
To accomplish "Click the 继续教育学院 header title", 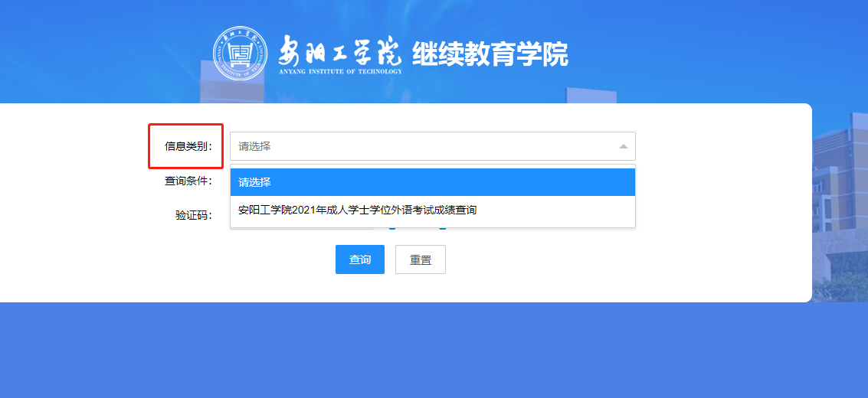I will (x=490, y=54).
